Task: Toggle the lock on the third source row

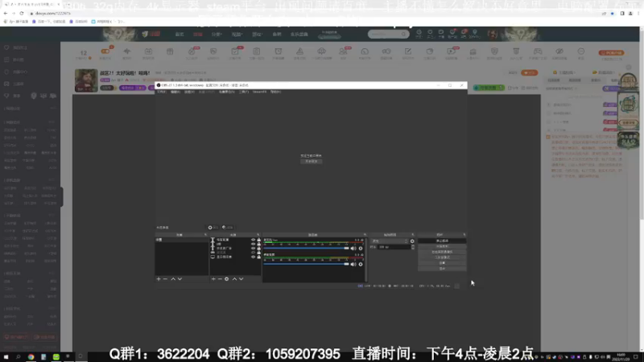Action: (x=258, y=249)
